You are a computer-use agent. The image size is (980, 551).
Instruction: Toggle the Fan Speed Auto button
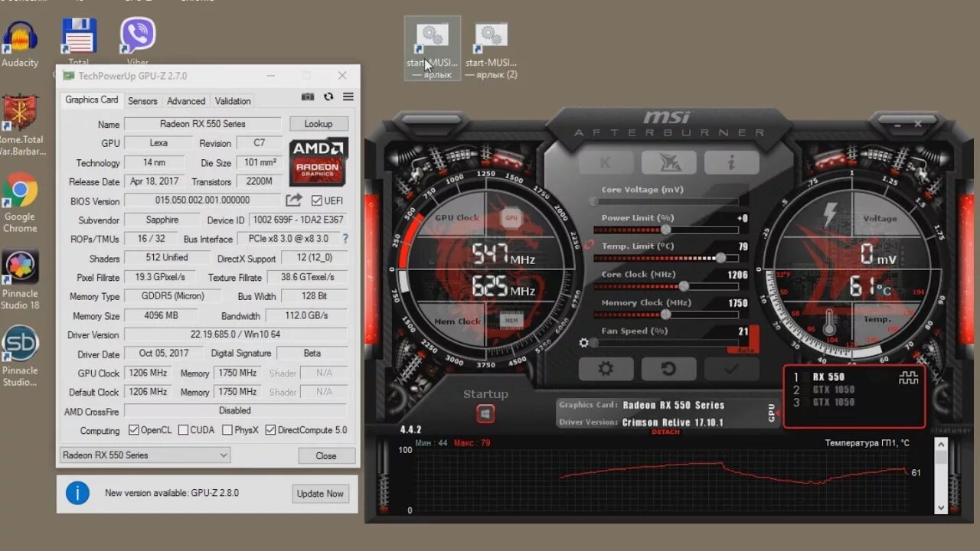click(x=746, y=350)
